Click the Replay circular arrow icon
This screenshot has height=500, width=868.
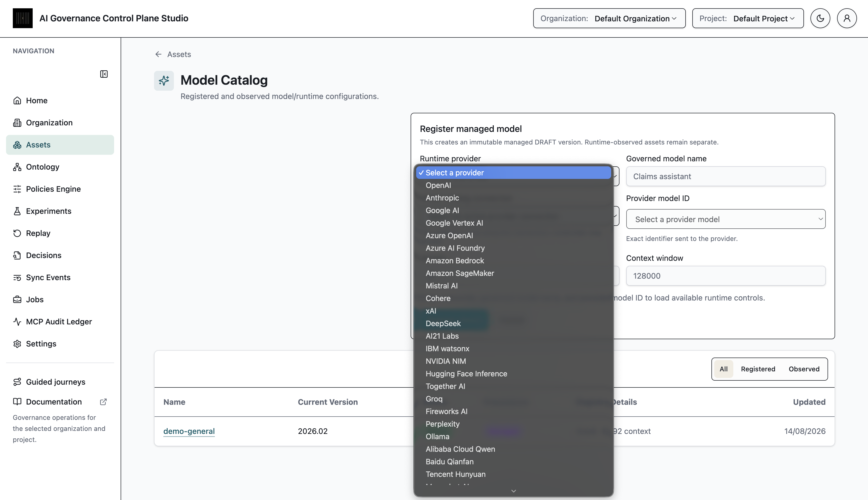click(17, 233)
